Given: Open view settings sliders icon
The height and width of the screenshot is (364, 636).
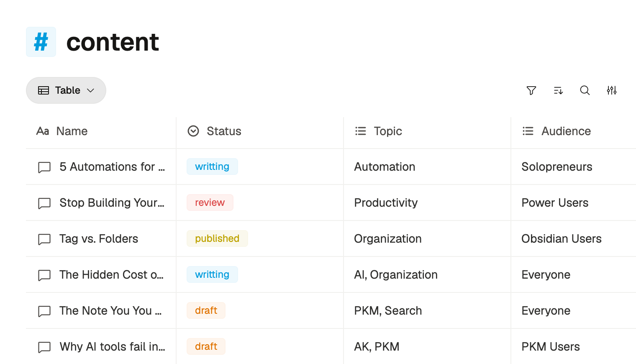Looking at the screenshot, I should [x=611, y=90].
